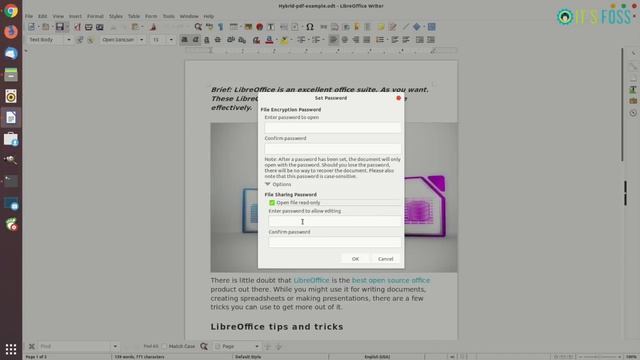This screenshot has width=640, height=360.
Task: Click the Insert Comment icon
Action: (380, 27)
